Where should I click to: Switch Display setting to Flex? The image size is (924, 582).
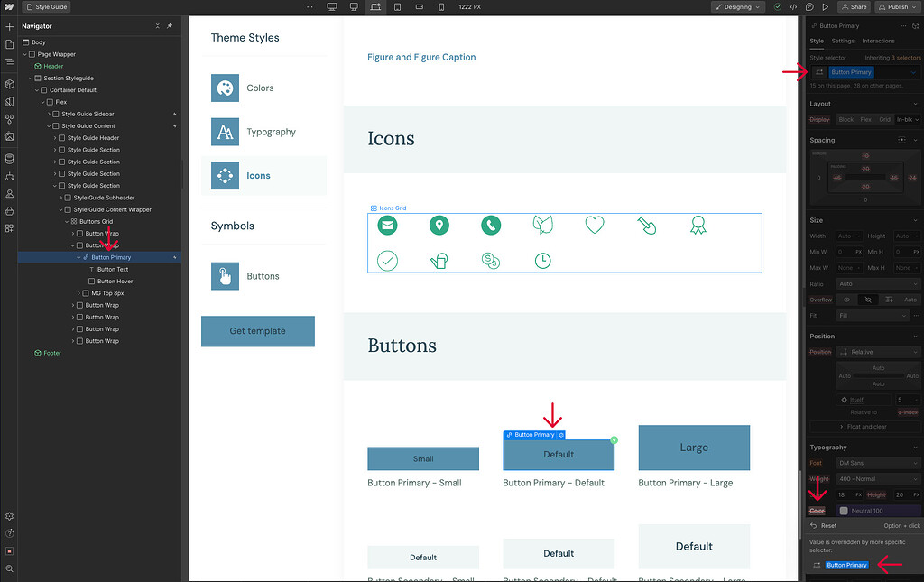(x=865, y=119)
